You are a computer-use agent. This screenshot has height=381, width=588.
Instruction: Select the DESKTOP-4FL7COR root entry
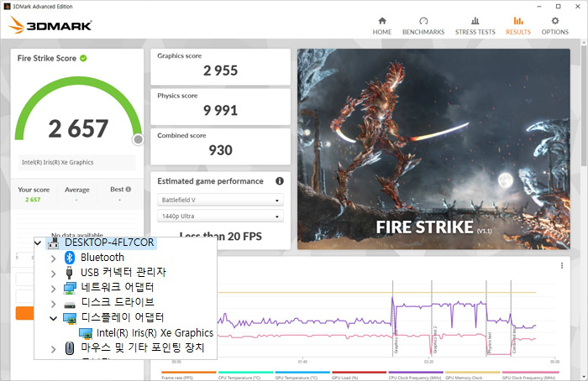coord(109,243)
